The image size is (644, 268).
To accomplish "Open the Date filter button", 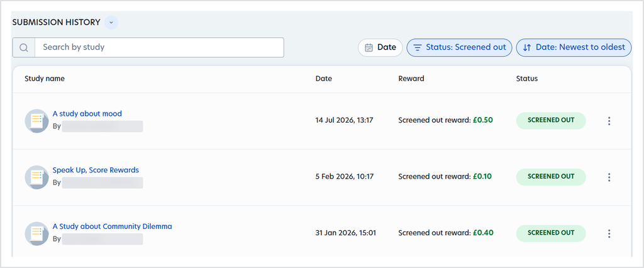I will point(380,47).
